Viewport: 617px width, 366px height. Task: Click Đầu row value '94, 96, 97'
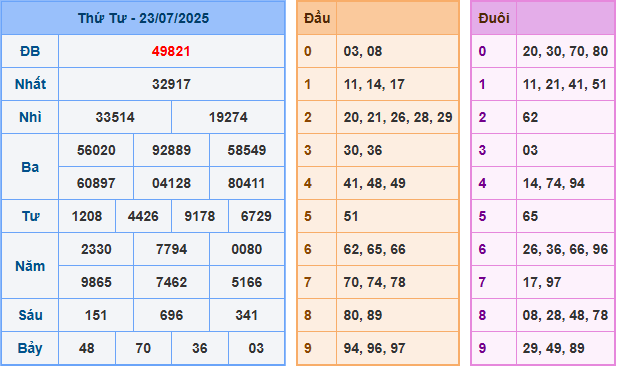(x=374, y=348)
